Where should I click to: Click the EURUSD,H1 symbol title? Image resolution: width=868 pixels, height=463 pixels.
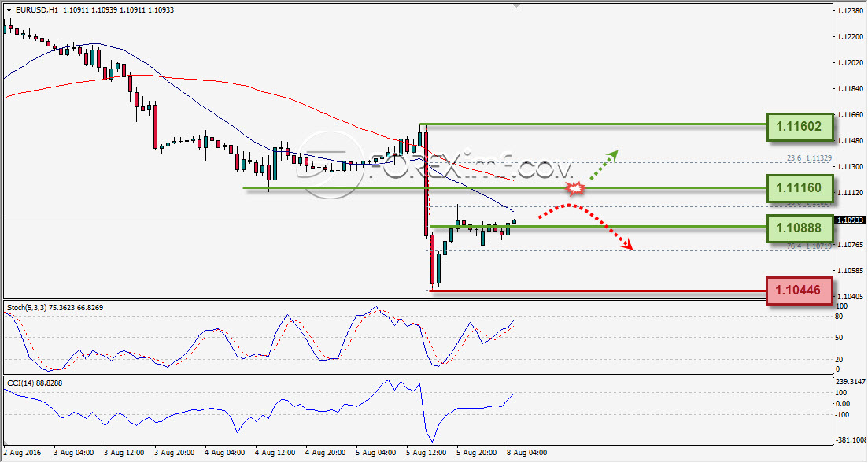[36, 10]
